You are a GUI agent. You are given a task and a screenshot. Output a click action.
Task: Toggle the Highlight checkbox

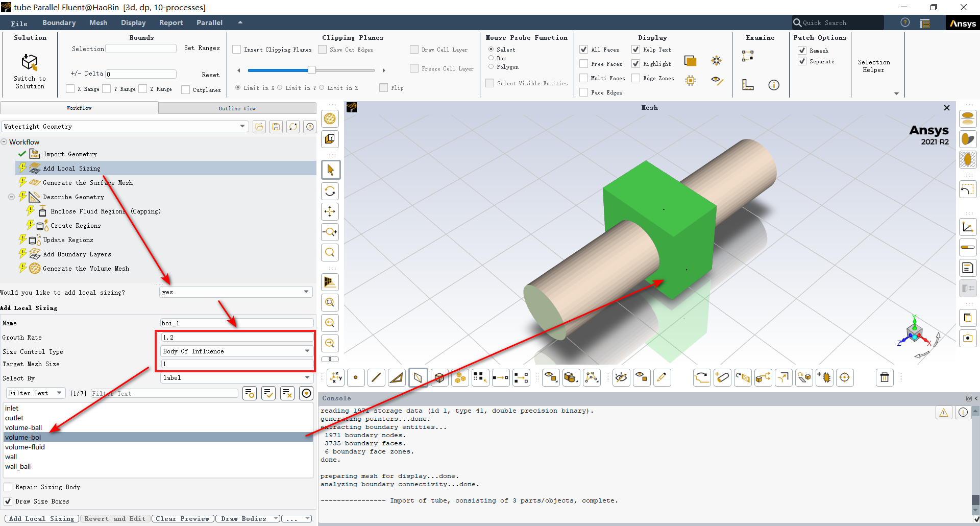636,64
